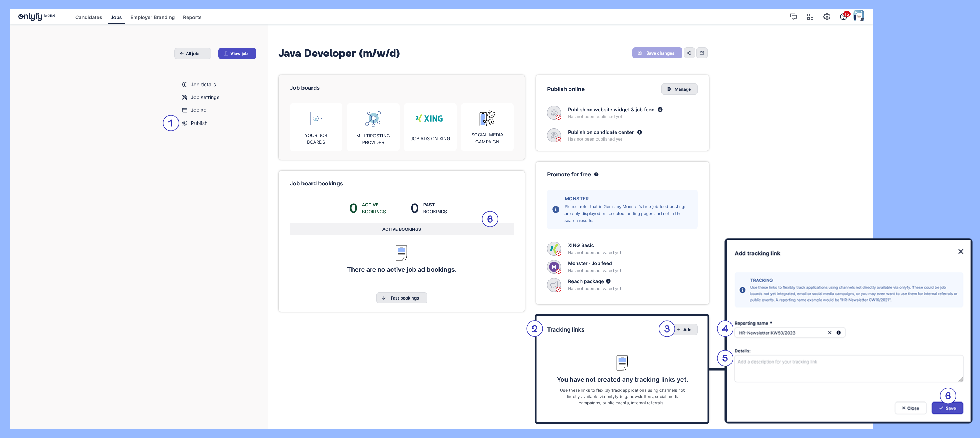This screenshot has width=980, height=438.
Task: Toggle Monster Job feed activation icon
Action: [x=554, y=267]
